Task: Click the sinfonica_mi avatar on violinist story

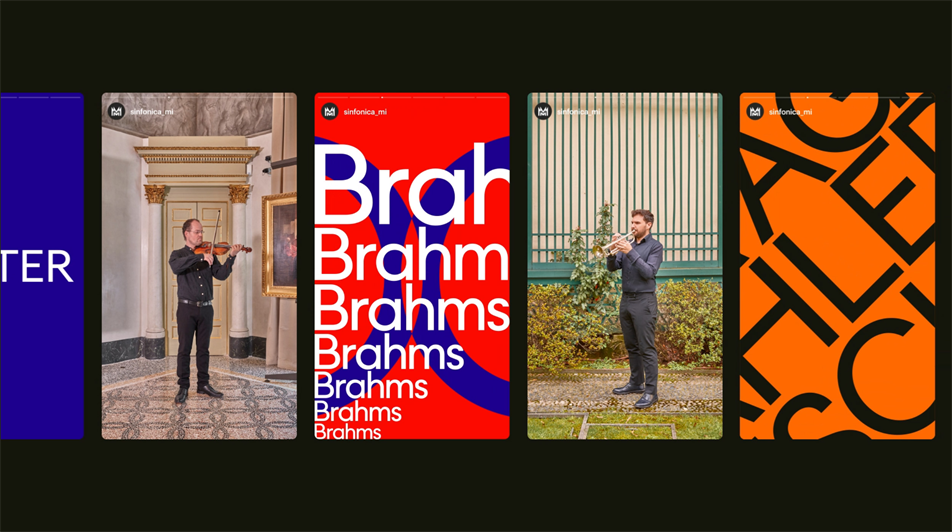Action: coord(117,112)
